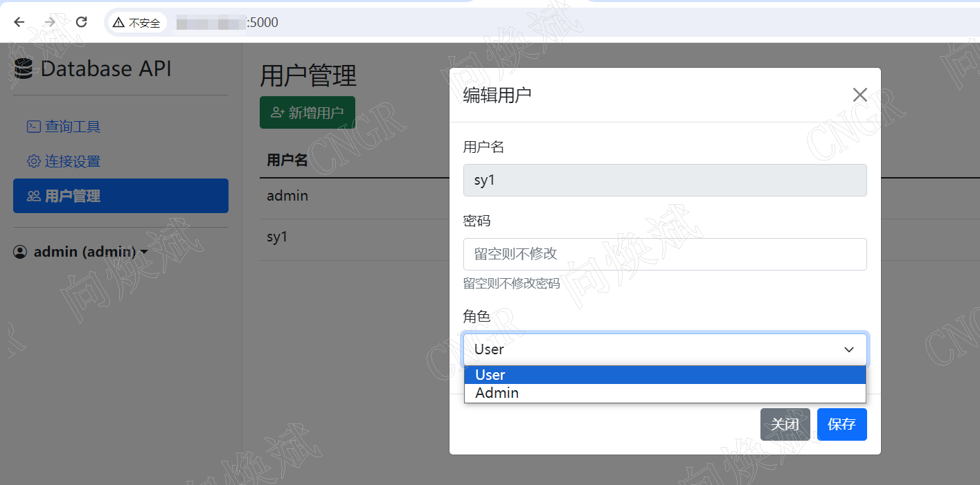Open the 角色 role dropdown chevron

pos(848,349)
